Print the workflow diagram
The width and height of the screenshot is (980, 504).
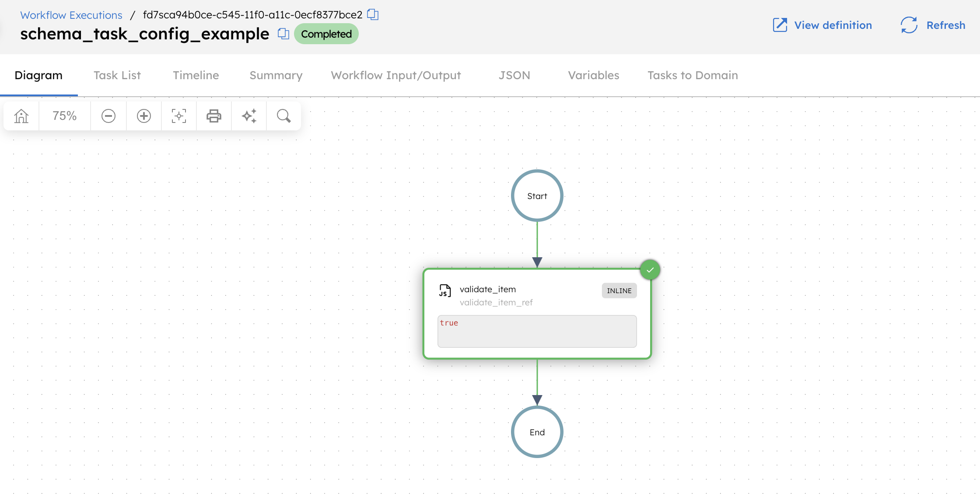pos(213,115)
